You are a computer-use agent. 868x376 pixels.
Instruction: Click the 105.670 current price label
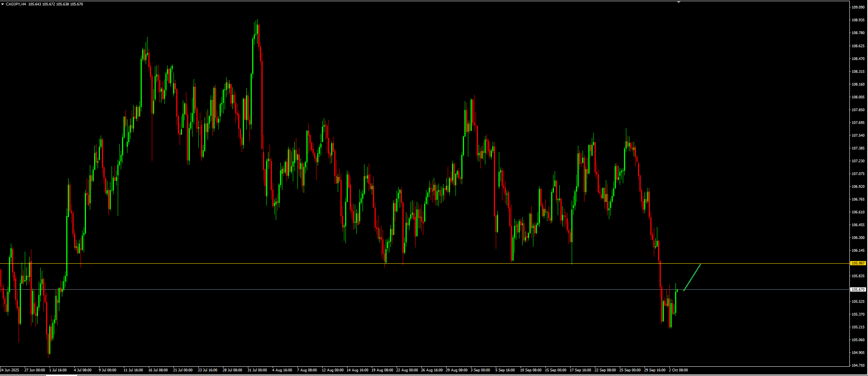point(858,289)
